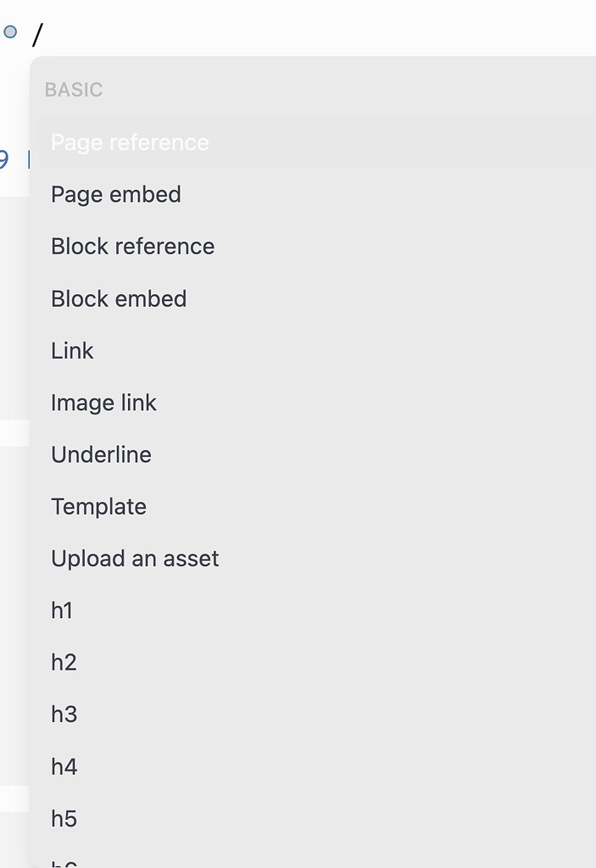Viewport: 596px width, 868px height.
Task: Insert an h2 heading
Action: [64, 662]
